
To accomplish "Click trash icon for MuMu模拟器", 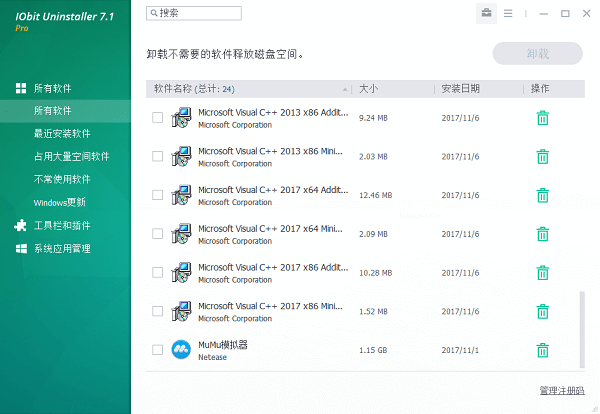I will pos(542,350).
